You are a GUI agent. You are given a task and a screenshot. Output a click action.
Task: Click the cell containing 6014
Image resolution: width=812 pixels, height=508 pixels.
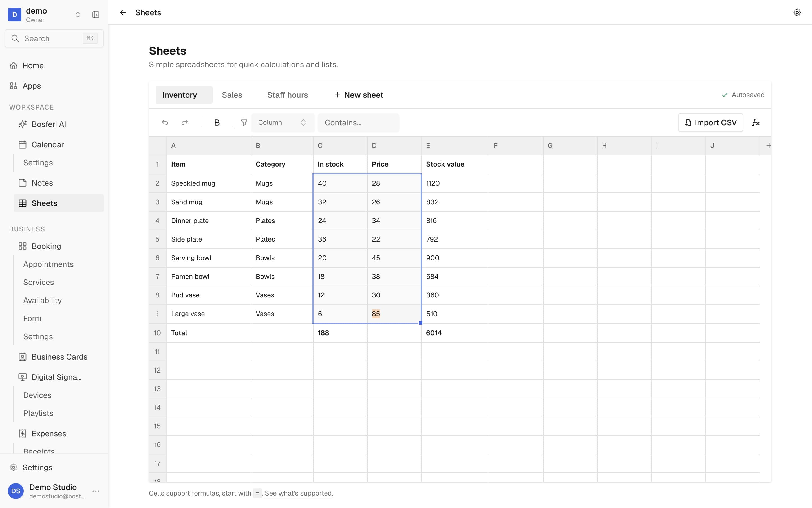(455, 333)
